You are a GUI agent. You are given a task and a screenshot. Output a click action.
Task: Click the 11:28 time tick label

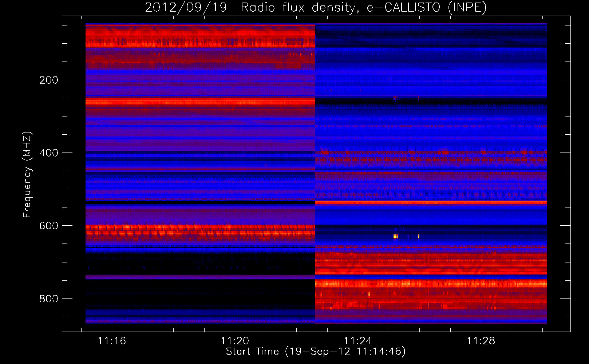[x=481, y=341]
